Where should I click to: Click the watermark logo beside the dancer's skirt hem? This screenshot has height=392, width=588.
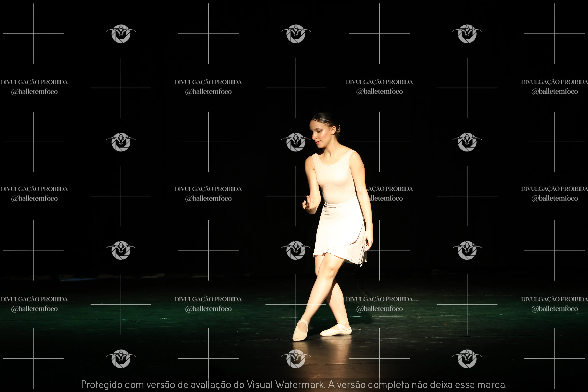tap(296, 250)
